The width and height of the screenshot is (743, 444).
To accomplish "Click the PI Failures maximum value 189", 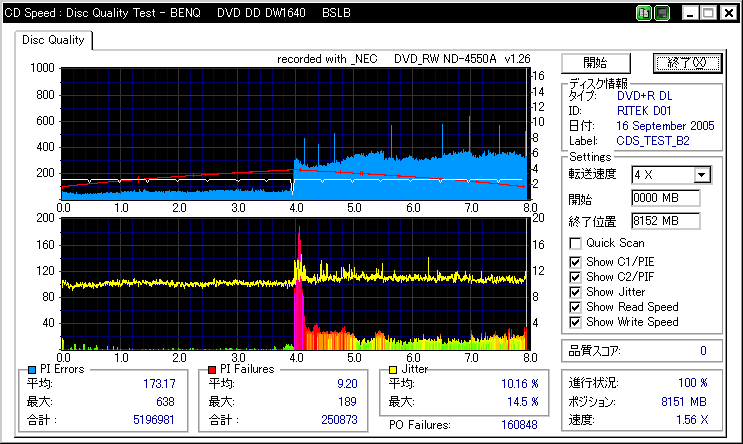I will coord(347,402).
